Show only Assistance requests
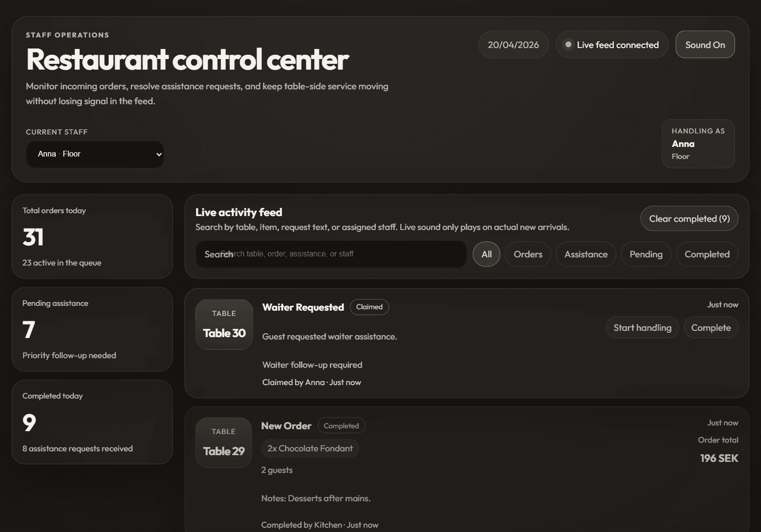Image resolution: width=761 pixels, height=532 pixels. click(x=586, y=254)
